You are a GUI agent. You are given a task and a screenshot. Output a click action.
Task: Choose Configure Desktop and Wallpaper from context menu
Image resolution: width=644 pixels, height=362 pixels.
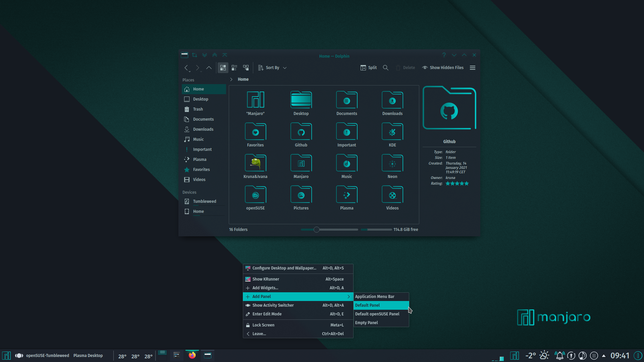pos(298,268)
